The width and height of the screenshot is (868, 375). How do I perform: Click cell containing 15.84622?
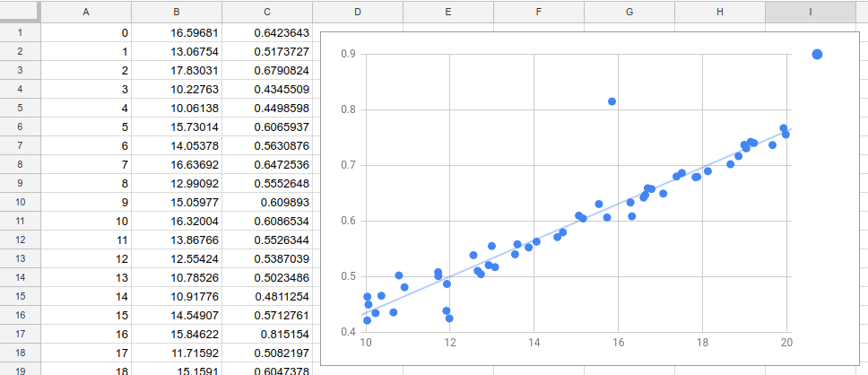[x=177, y=334]
